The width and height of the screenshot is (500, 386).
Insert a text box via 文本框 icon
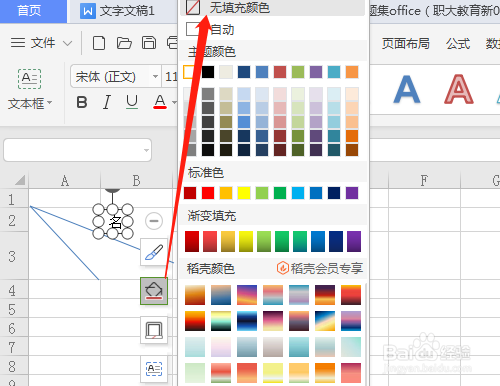click(x=29, y=79)
